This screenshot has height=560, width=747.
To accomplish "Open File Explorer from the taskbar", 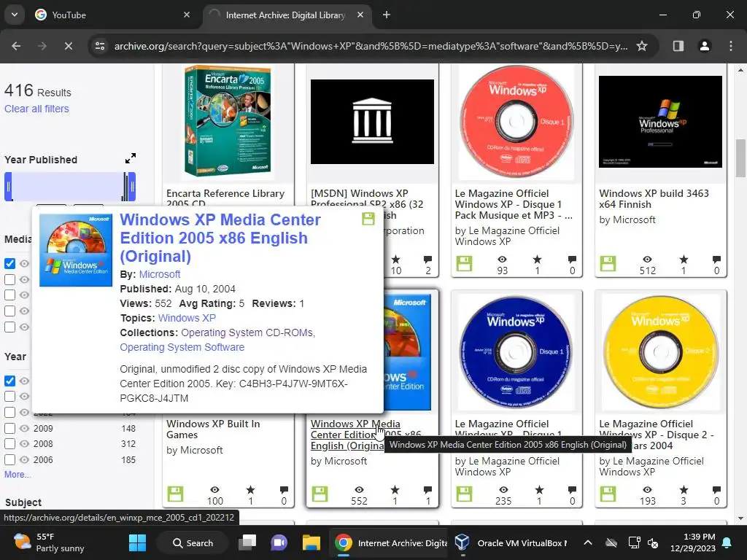I will click(x=311, y=542).
